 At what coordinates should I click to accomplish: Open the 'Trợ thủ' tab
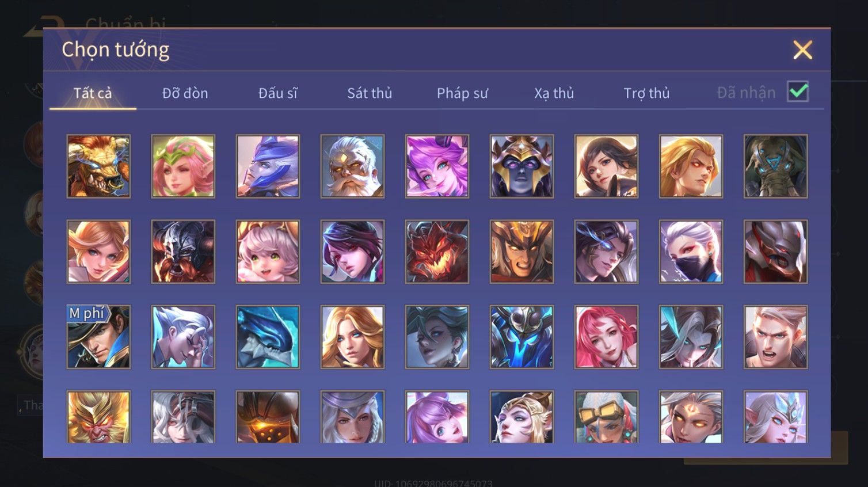click(647, 93)
